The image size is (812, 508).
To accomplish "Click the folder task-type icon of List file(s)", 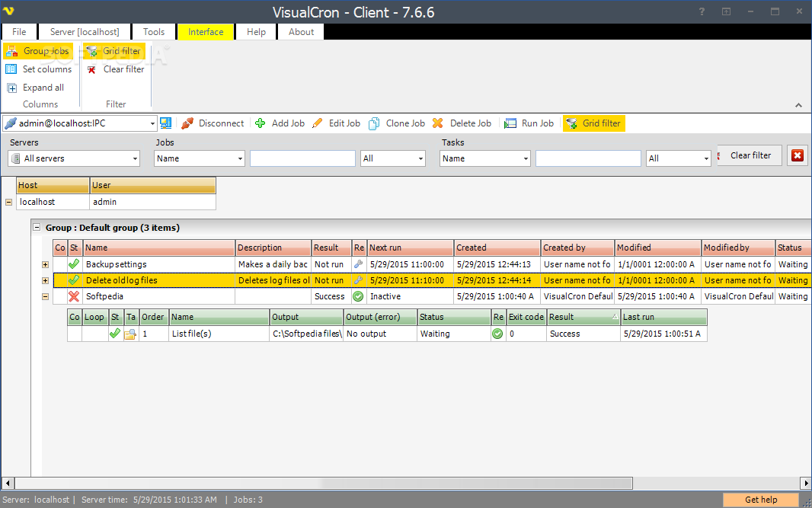I will tap(130, 334).
